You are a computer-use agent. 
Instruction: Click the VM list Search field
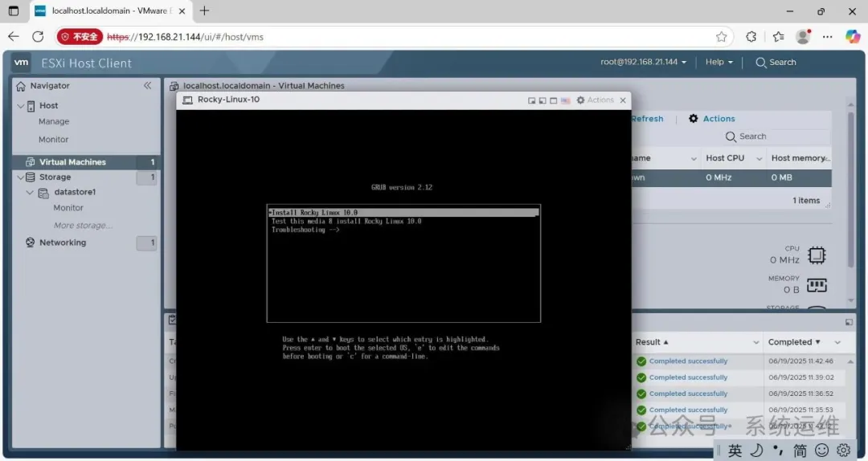[x=778, y=137]
